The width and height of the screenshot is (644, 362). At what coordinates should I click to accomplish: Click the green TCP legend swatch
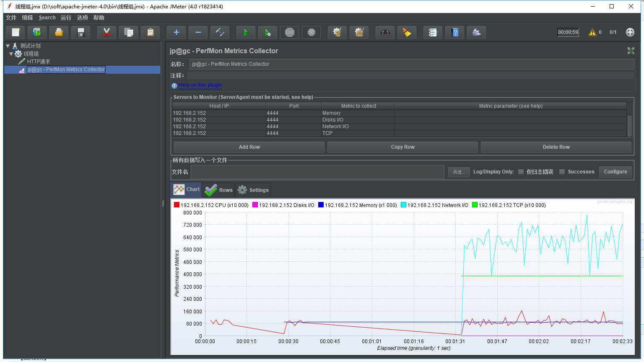[475, 205]
